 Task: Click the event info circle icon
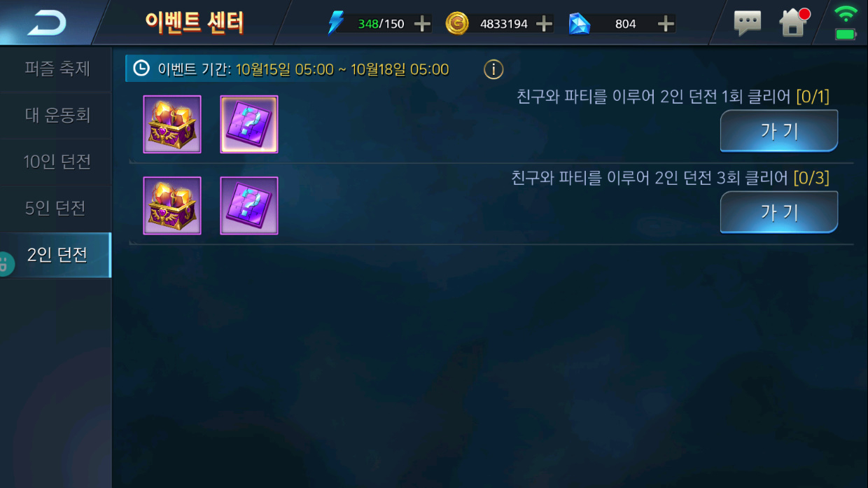click(493, 69)
